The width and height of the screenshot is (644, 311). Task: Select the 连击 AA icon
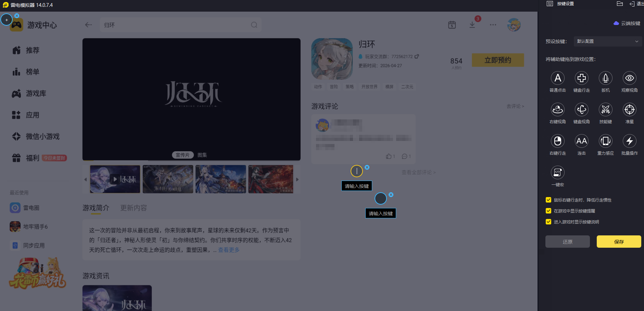[582, 141]
